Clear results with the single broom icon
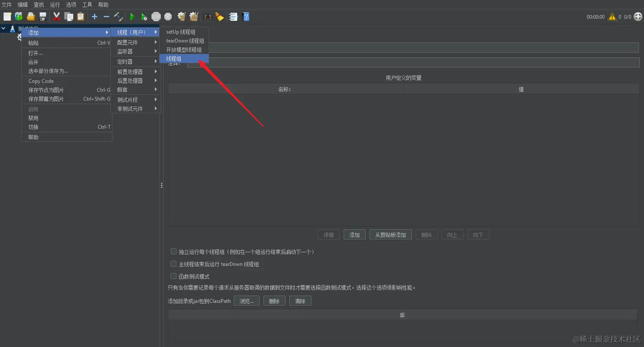The image size is (644, 347). tap(182, 17)
